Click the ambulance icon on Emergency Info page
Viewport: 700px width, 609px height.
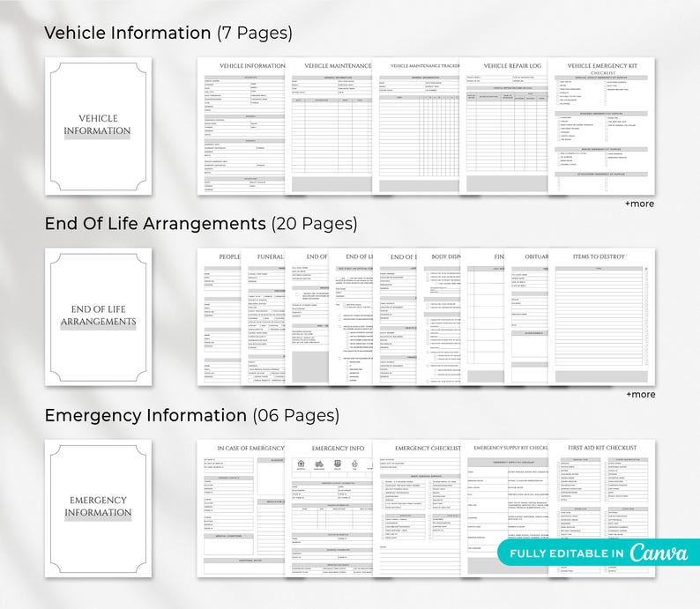(x=319, y=464)
